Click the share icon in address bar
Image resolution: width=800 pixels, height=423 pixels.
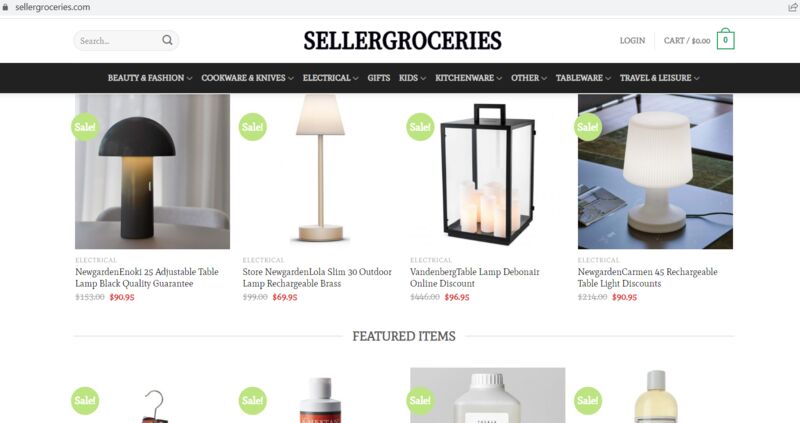coord(792,7)
